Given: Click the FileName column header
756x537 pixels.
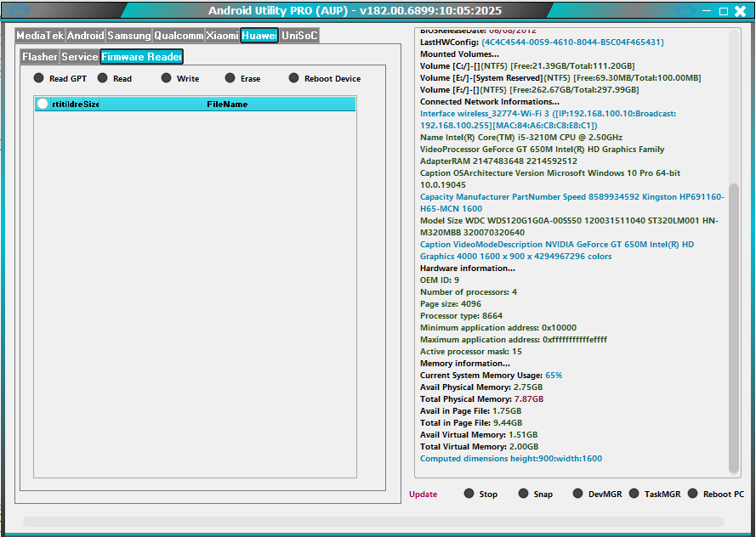Looking at the screenshot, I should pos(227,104).
